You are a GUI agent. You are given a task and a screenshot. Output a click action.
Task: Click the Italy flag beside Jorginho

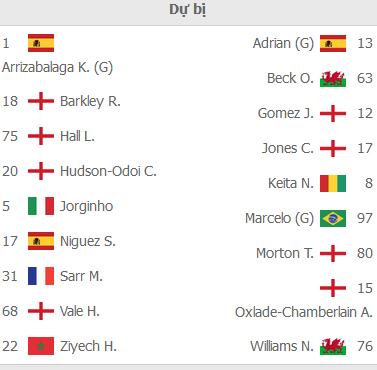(41, 206)
